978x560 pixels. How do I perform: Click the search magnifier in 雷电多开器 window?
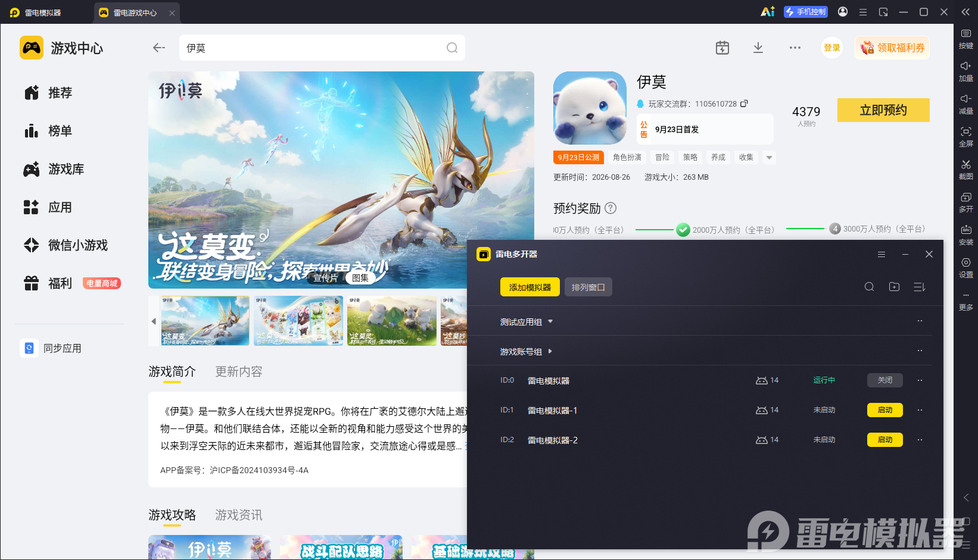(869, 287)
